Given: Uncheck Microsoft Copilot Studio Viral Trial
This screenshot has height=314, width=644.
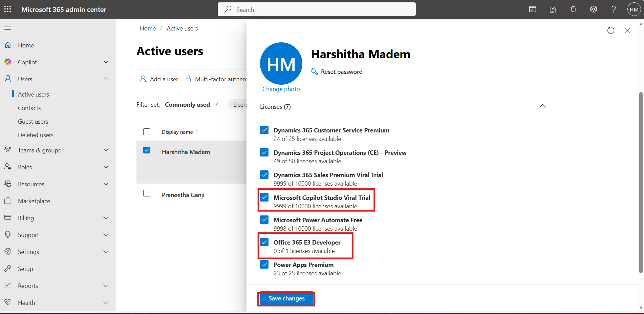Looking at the screenshot, I should pos(264,197).
